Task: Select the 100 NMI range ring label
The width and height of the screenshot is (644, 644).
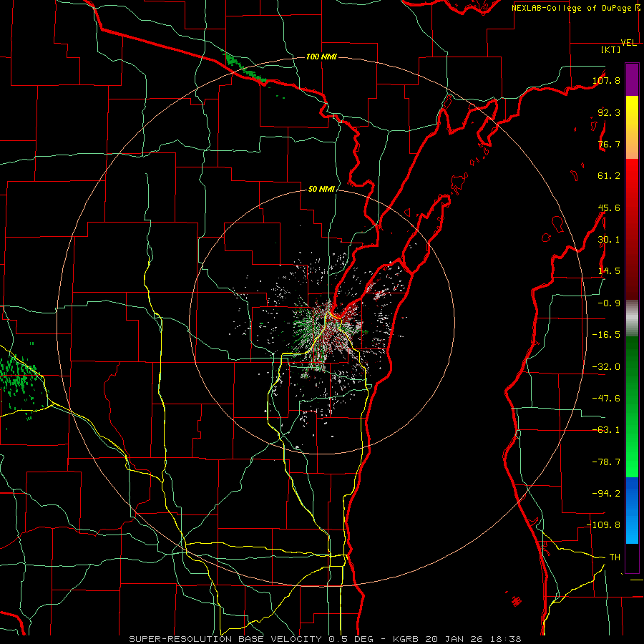Action: pyautogui.click(x=321, y=57)
